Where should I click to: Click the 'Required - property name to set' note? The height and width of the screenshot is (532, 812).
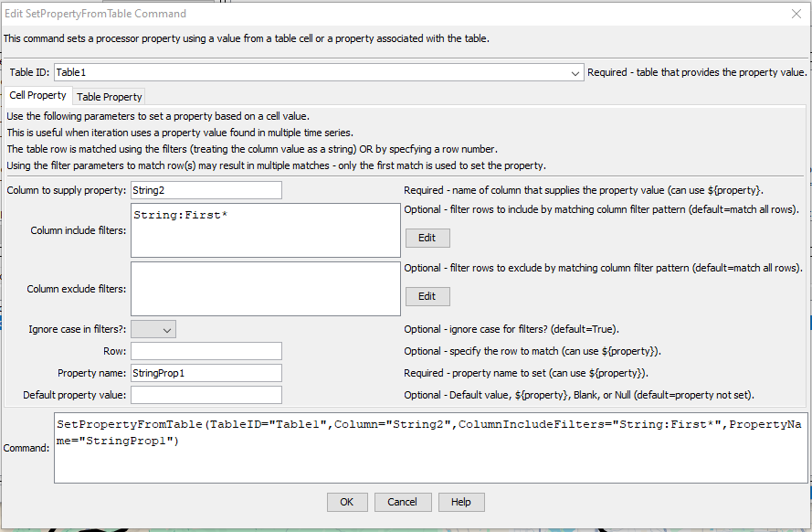coord(526,373)
